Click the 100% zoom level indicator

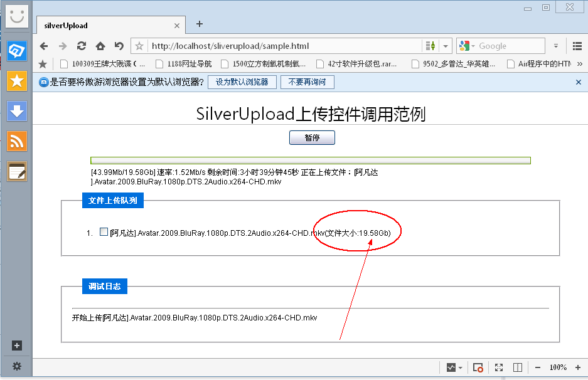(x=558, y=367)
